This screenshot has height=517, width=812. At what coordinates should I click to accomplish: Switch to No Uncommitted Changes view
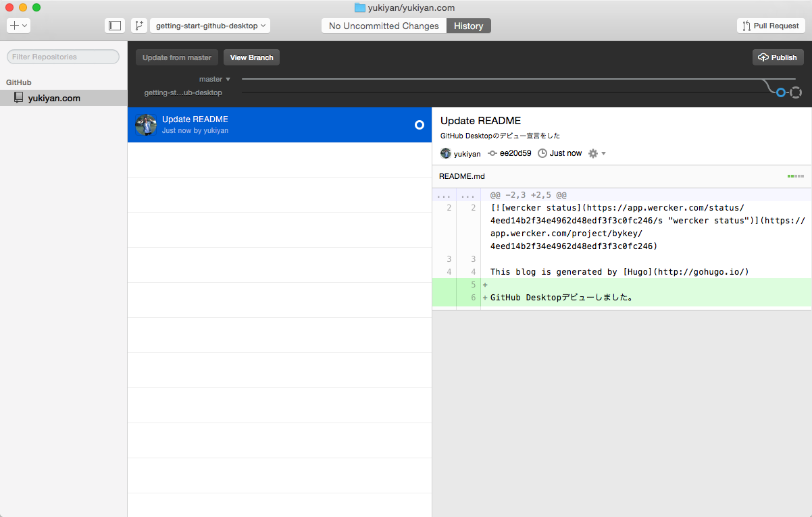coord(383,26)
